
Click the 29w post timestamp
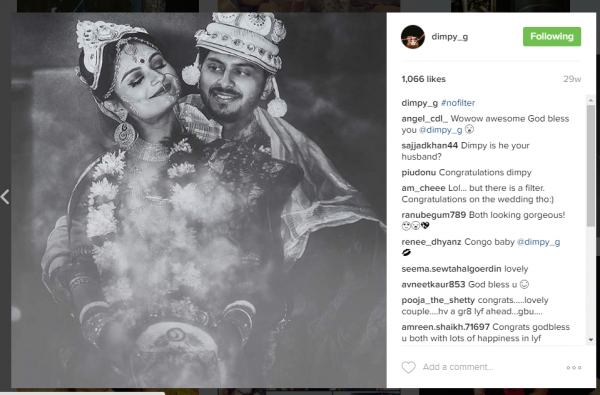[572, 79]
